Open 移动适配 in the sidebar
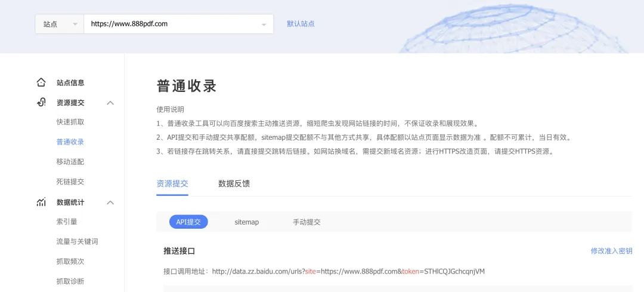 click(x=70, y=162)
